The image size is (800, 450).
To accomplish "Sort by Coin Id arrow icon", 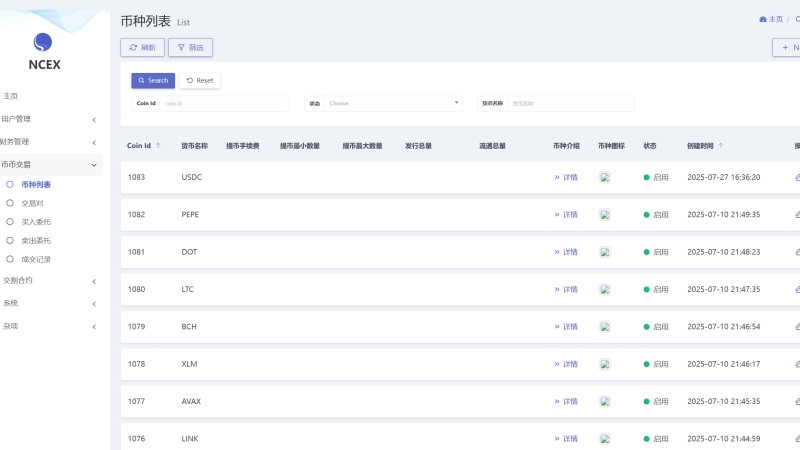I will tap(158, 145).
